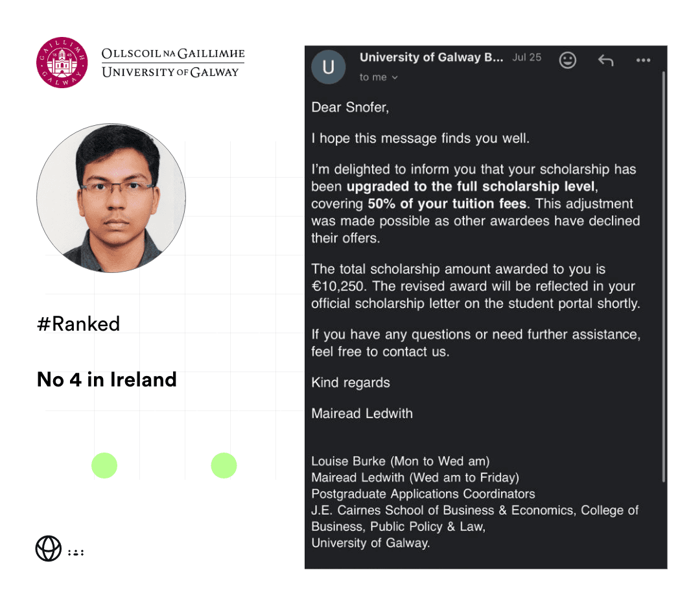Click the #Ranked hashtag text

(78, 324)
